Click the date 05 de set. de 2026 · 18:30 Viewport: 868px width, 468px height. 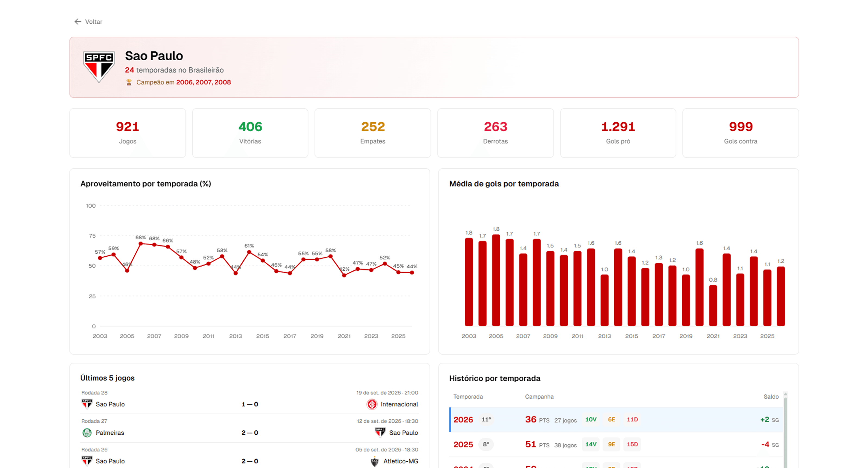[387, 450]
